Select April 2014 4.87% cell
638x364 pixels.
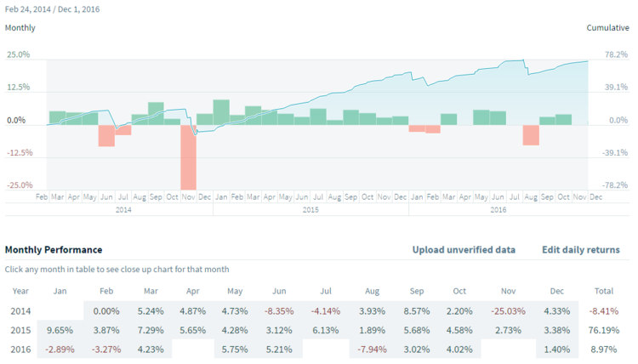193,311
